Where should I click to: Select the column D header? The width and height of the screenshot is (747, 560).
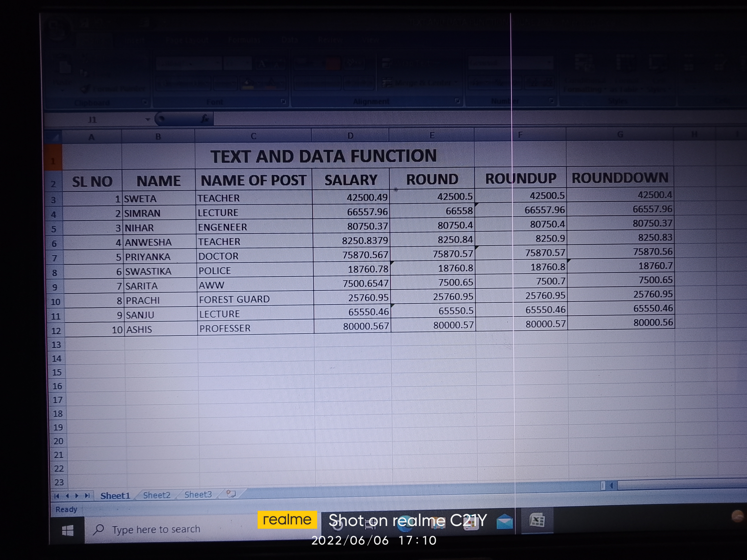click(x=350, y=136)
